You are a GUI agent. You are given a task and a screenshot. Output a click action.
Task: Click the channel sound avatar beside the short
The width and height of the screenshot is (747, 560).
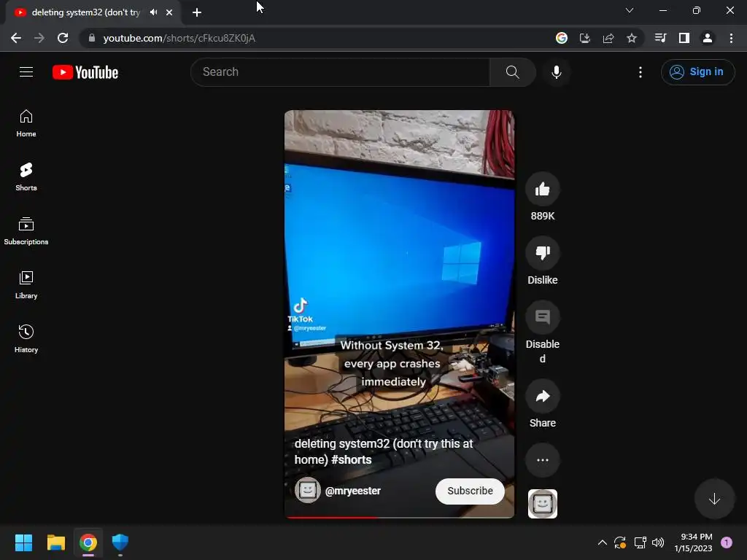pyautogui.click(x=542, y=504)
